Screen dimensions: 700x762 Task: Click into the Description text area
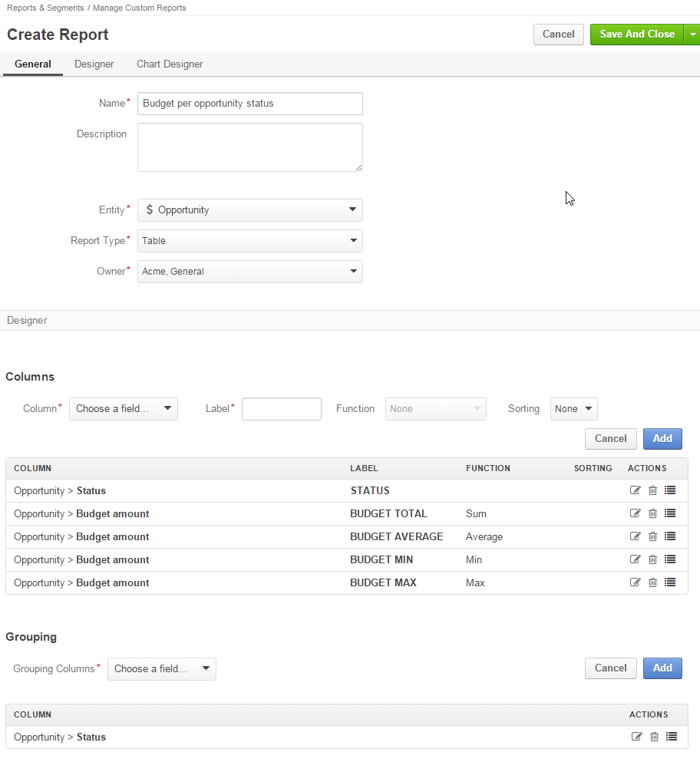click(x=250, y=147)
